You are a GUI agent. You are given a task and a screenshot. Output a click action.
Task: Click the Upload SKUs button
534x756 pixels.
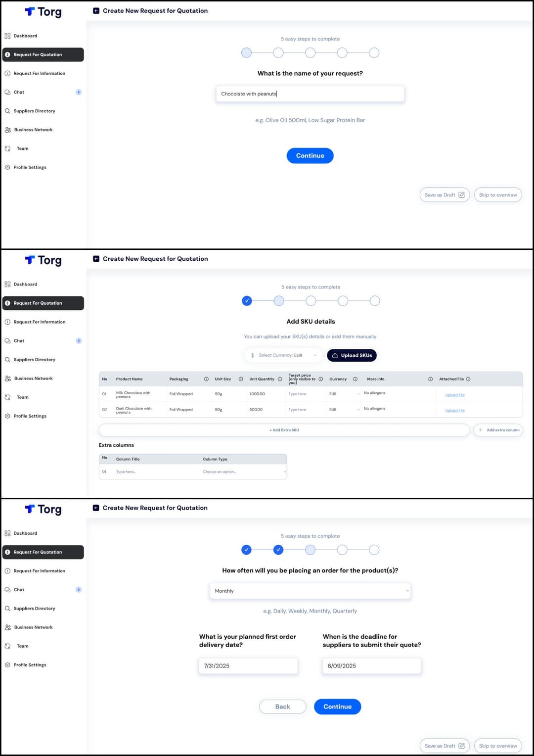(x=352, y=355)
